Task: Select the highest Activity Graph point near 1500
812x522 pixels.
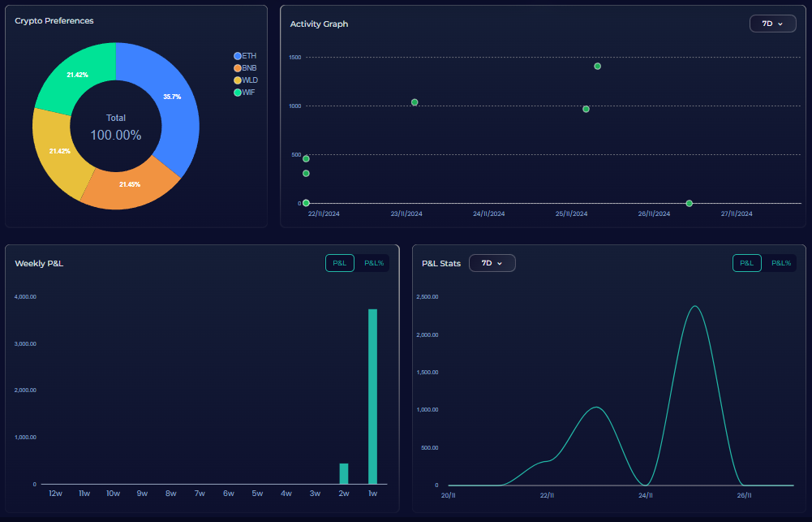Action: click(598, 67)
